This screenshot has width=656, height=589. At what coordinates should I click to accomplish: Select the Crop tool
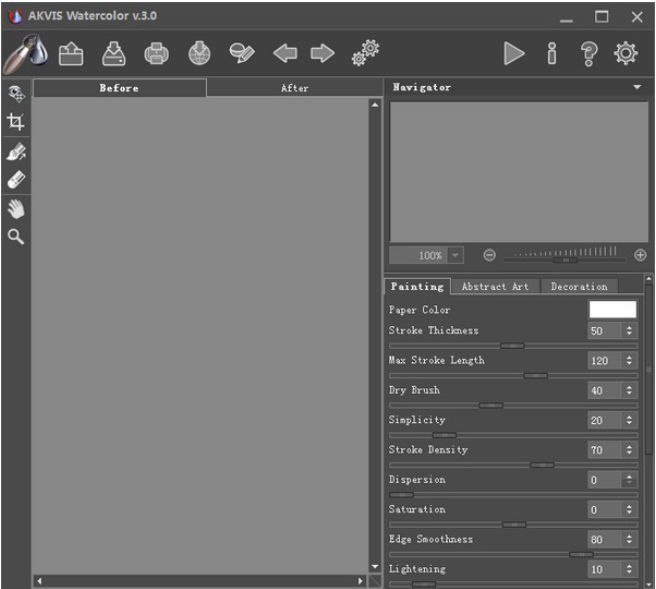(x=15, y=122)
